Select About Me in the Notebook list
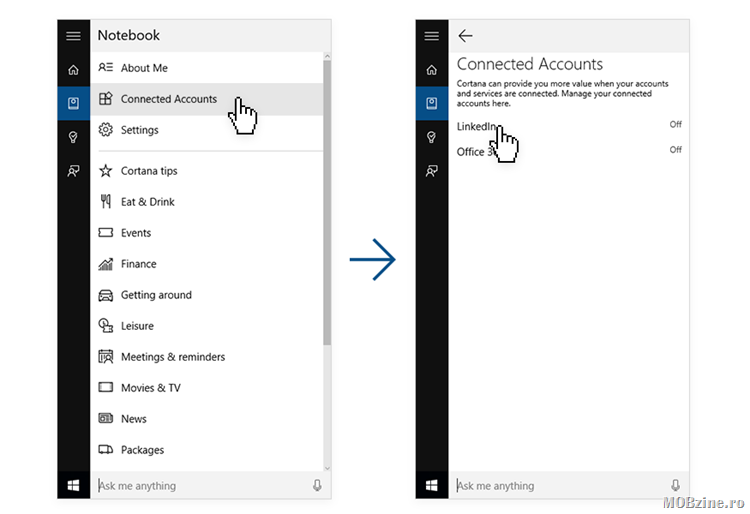 (144, 68)
